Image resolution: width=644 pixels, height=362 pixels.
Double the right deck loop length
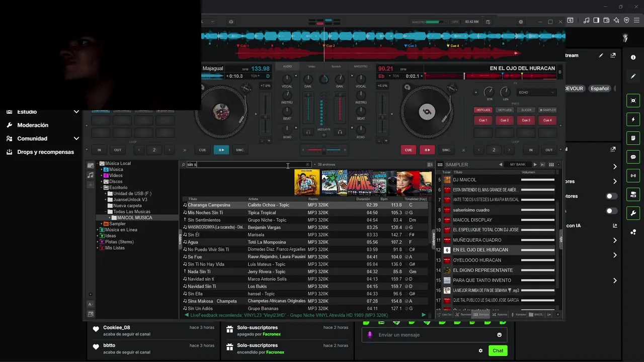click(509, 150)
